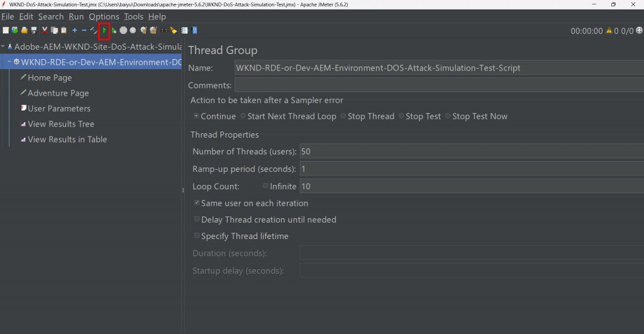Screen dimensions: 644x334
Task: Click the Cut scissors icon
Action: (x=45, y=30)
